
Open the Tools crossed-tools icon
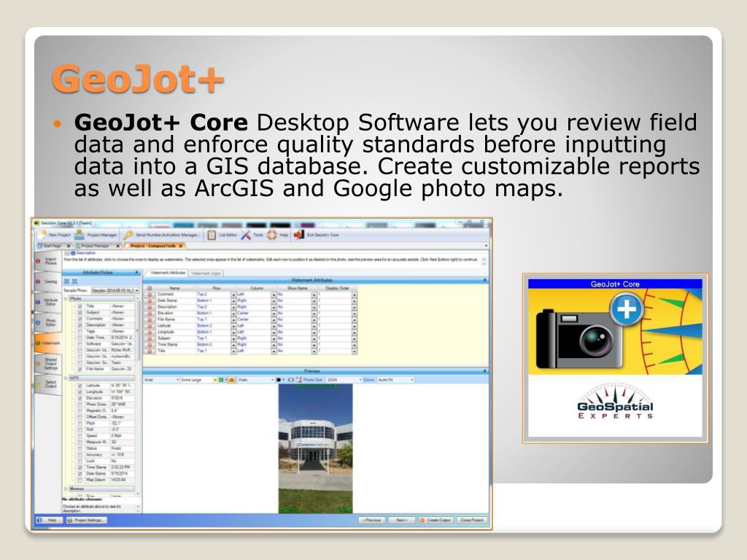coord(246,235)
